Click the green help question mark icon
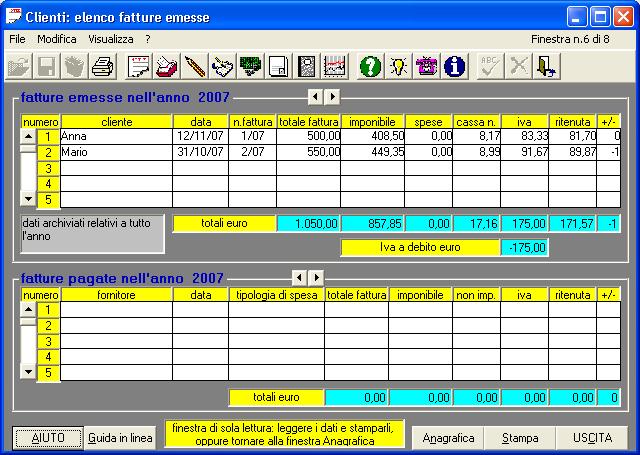Screen dimensions: 640x455 pos(371,66)
